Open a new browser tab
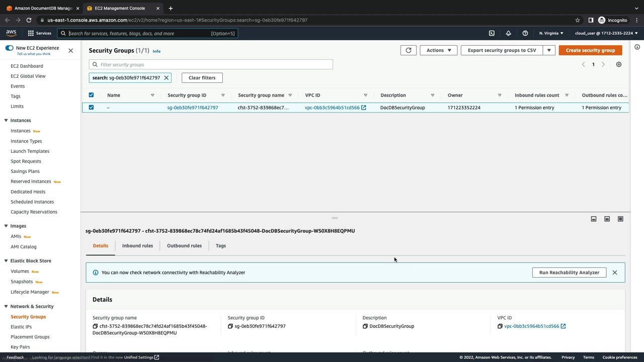 (171, 8)
